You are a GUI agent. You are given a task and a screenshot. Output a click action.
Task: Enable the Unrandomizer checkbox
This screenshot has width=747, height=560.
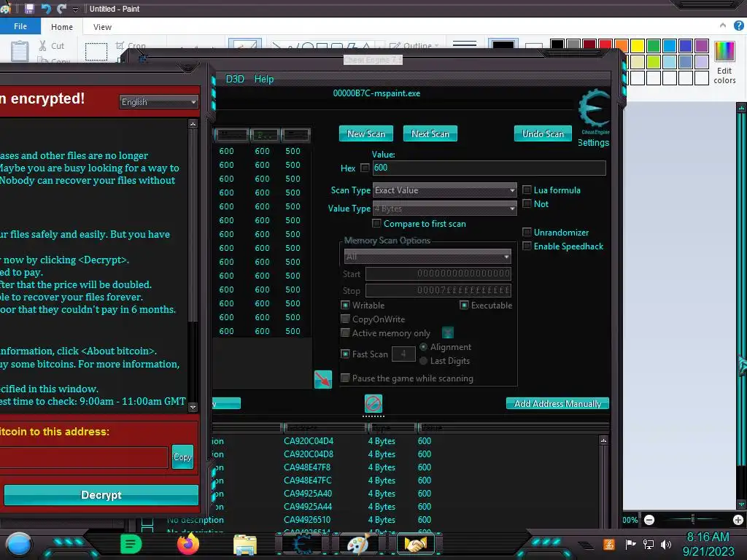tap(527, 233)
